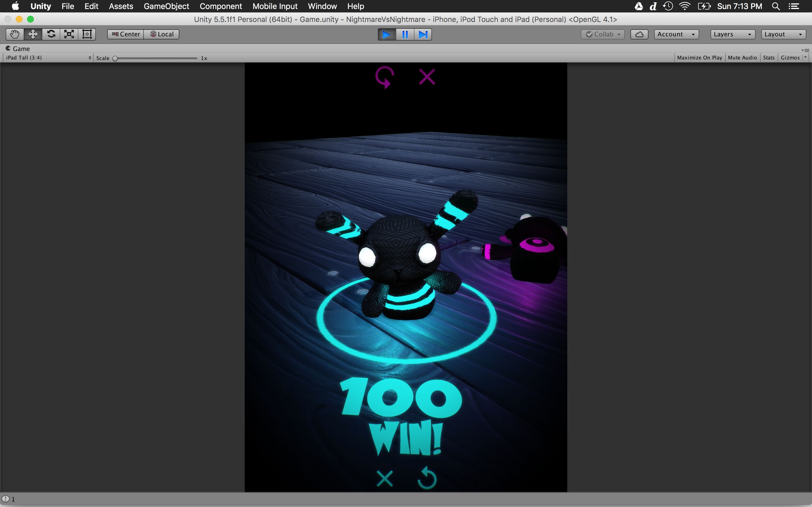This screenshot has height=507, width=812.
Task: Open the Layout dropdown
Action: click(783, 34)
